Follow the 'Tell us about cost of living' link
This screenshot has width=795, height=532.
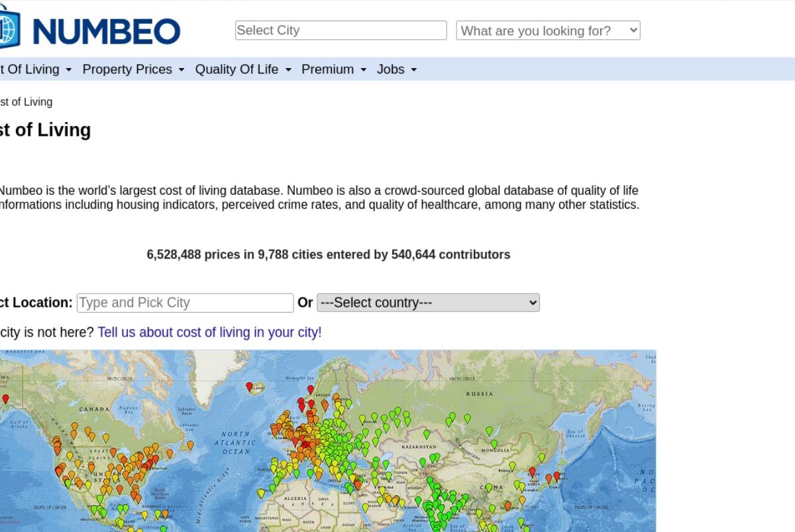[209, 332]
